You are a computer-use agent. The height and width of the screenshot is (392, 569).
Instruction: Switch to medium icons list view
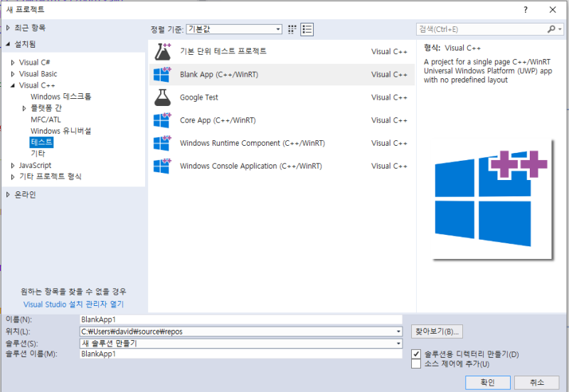[x=307, y=29]
